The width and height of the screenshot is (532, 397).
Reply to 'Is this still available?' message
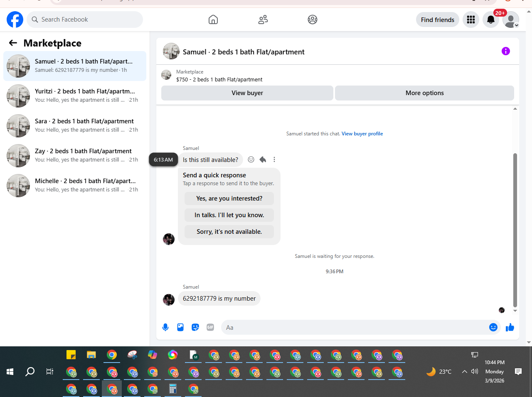point(263,159)
